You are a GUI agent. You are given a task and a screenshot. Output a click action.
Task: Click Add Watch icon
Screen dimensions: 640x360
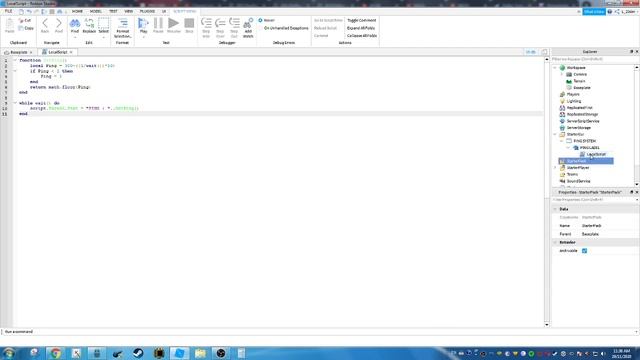248,28
